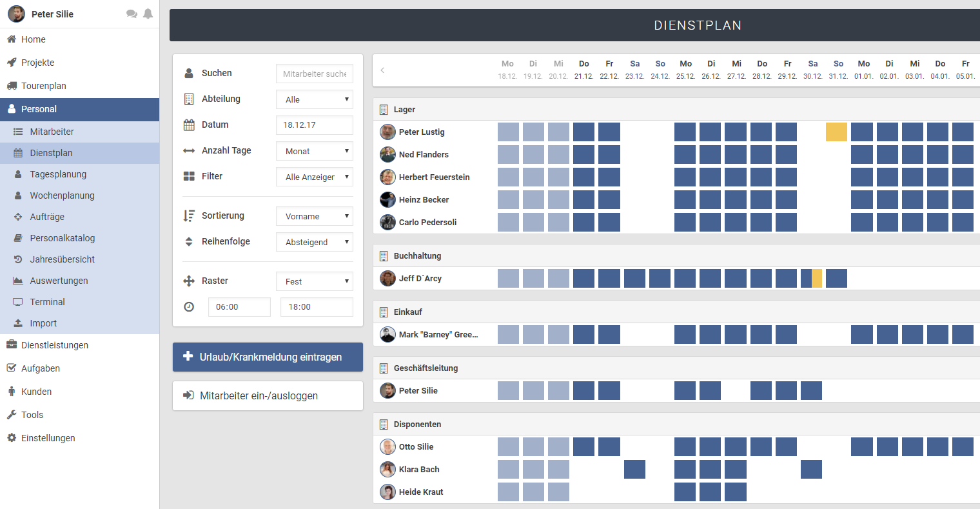Click the end time field 18:00
Image resolution: width=980 pixels, height=509 pixels.
click(x=317, y=307)
